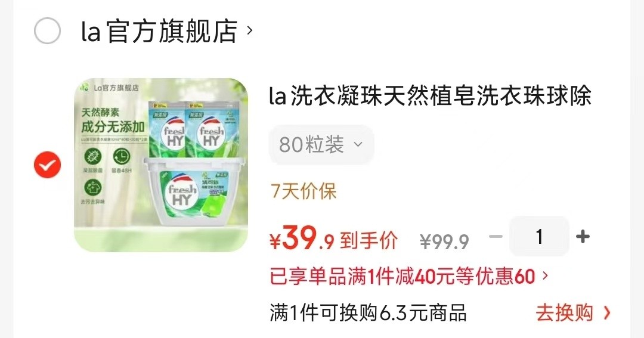Open the laundry pods product thumbnail
The image size is (644, 338).
(x=161, y=165)
